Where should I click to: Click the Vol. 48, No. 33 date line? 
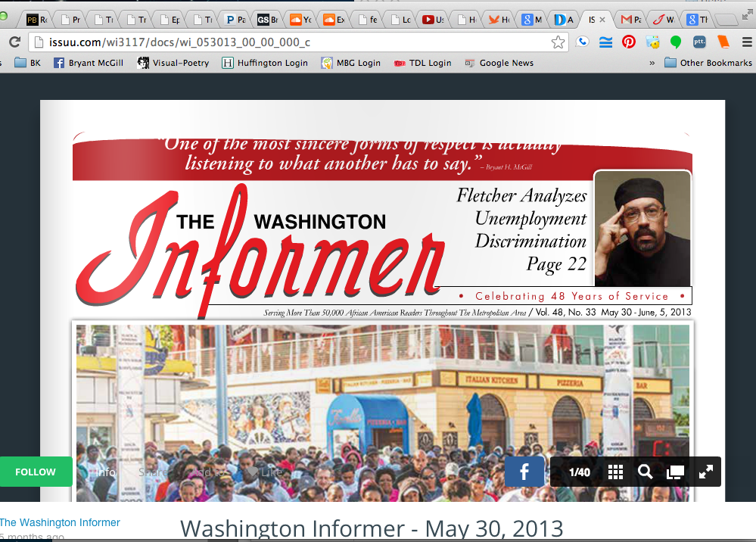coord(613,312)
